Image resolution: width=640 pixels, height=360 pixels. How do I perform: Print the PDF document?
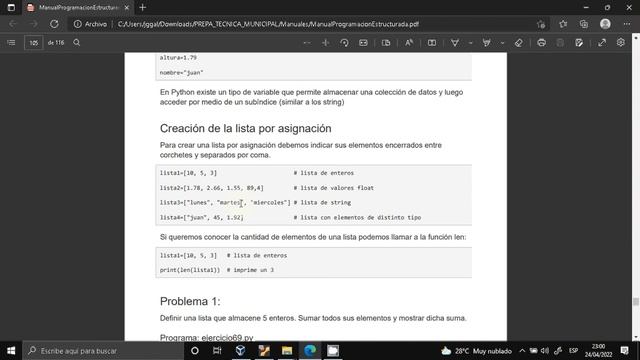coord(542,42)
